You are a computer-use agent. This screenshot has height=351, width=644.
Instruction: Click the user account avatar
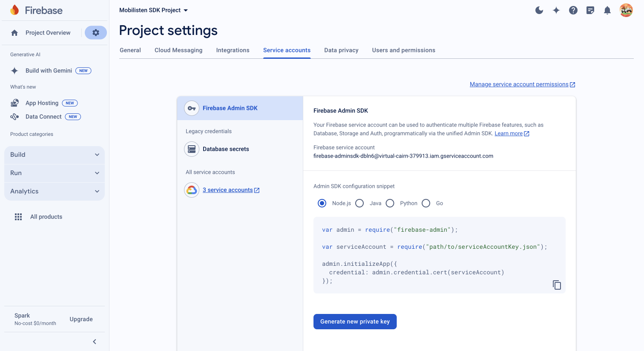point(626,10)
